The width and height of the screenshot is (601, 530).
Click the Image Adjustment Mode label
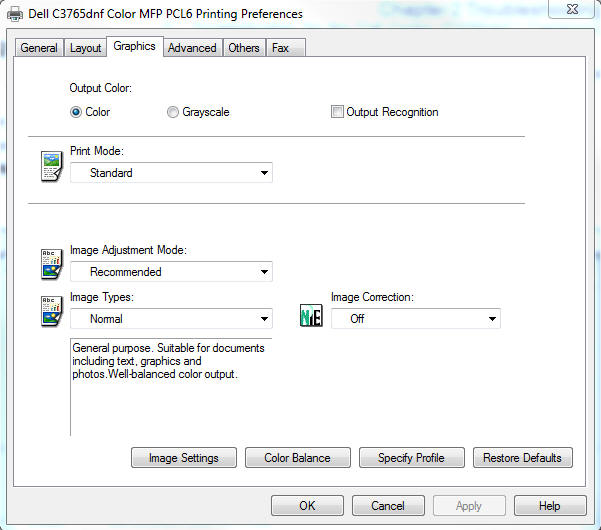[x=128, y=250]
